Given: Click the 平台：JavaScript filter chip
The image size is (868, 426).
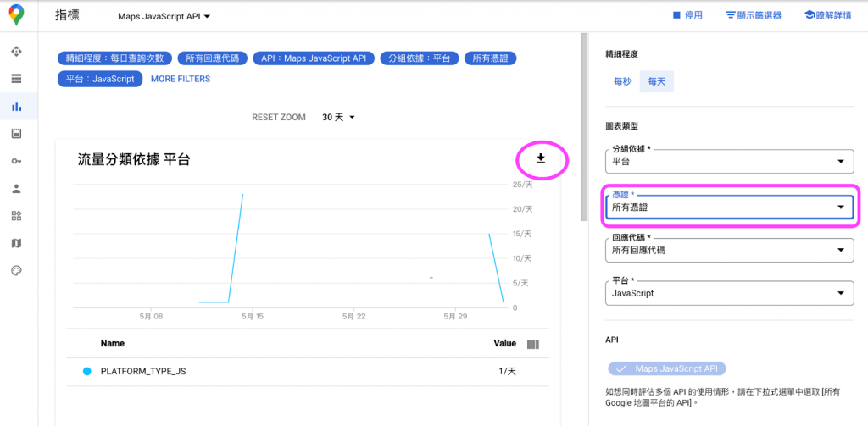Looking at the screenshot, I should [x=100, y=79].
